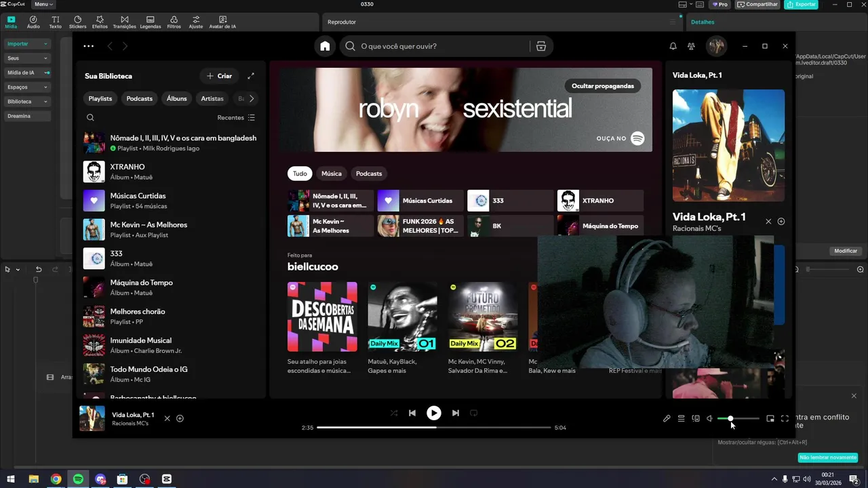868x488 pixels.
Task: Open the CapCut Menu dropdown
Action: pyautogui.click(x=43, y=4)
